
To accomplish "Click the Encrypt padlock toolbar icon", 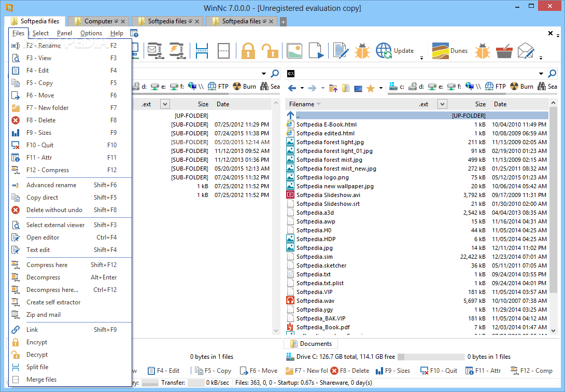I will [x=248, y=51].
